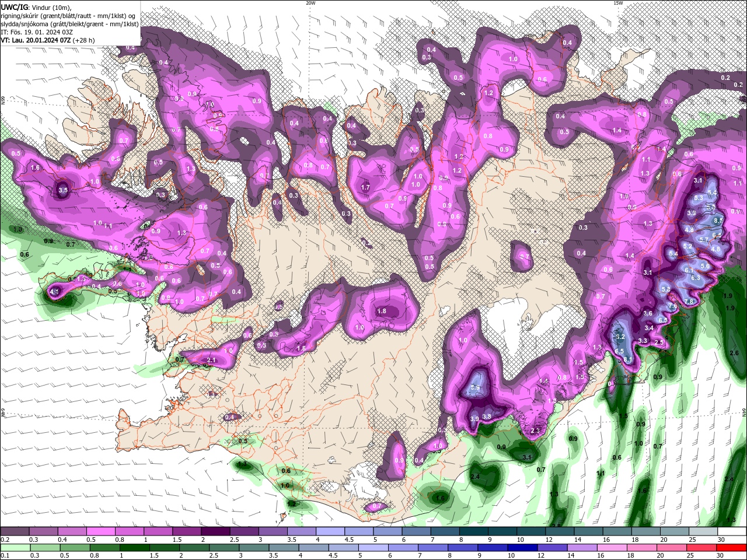Select the dark purple swatch between 2 and 2.5, snow scale
The width and height of the screenshot is (747, 560).
[215, 531]
